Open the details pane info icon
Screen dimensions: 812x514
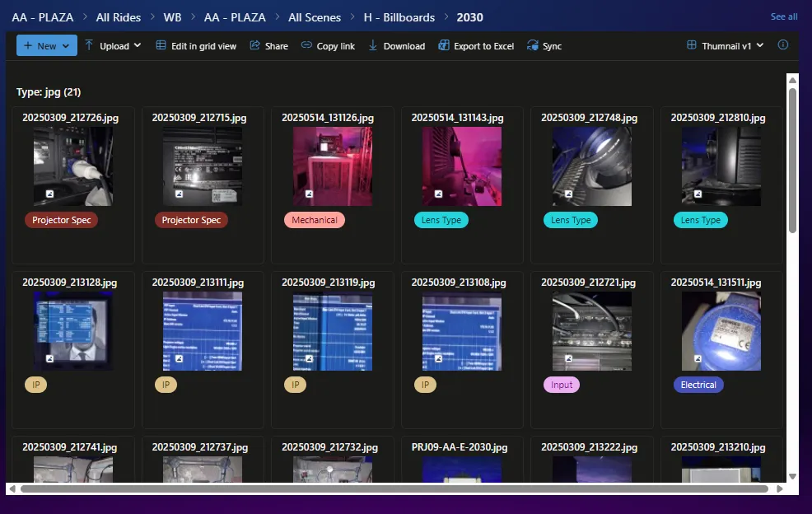tap(783, 45)
